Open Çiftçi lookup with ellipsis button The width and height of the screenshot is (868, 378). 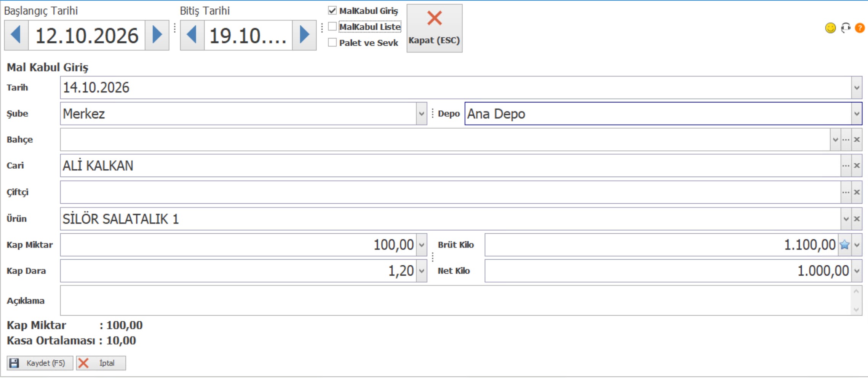(846, 192)
